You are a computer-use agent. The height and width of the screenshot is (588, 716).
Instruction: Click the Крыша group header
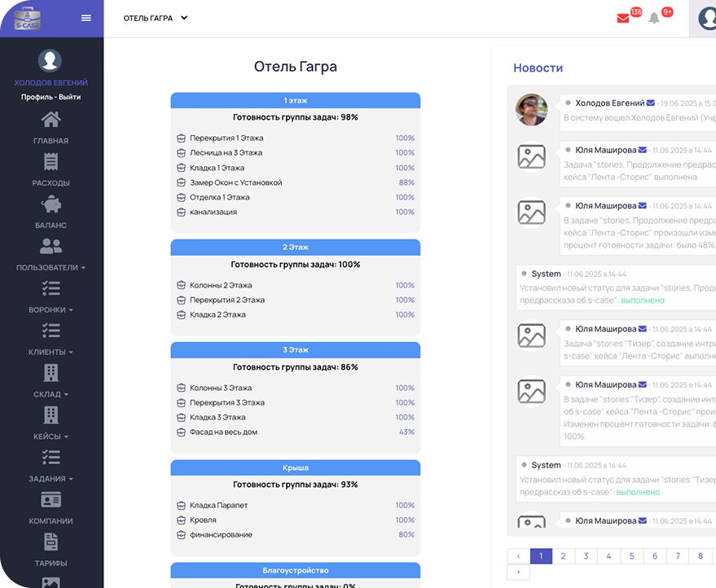click(296, 468)
